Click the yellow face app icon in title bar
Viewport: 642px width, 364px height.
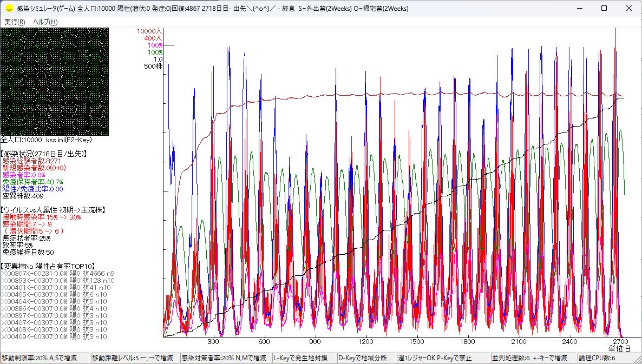pos(9,9)
